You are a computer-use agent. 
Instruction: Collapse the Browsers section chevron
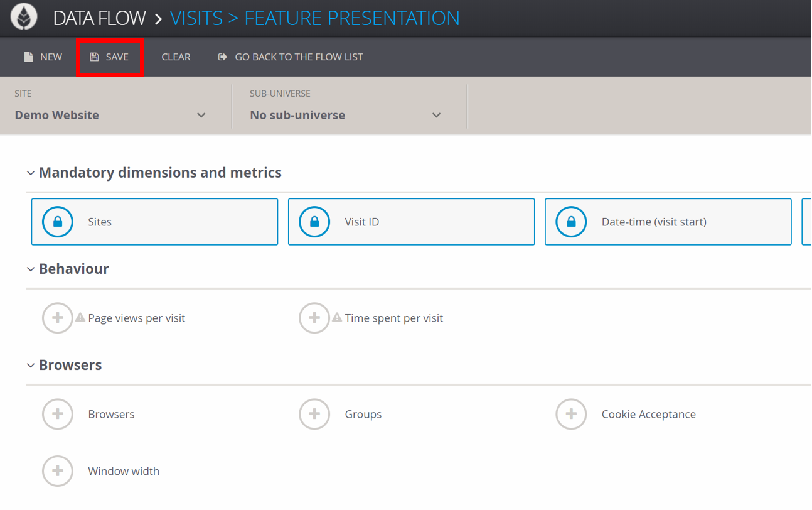(31, 365)
